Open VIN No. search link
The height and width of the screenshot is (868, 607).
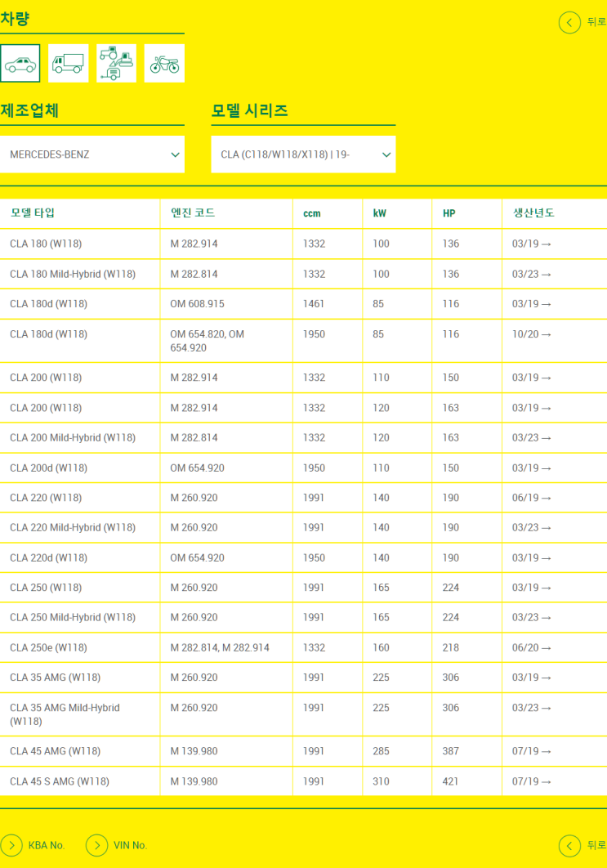pos(116,845)
